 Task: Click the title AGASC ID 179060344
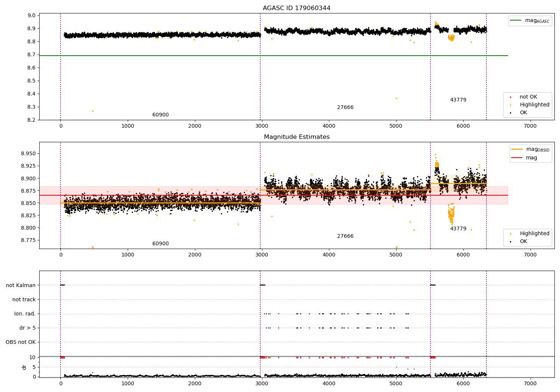pyautogui.click(x=296, y=8)
